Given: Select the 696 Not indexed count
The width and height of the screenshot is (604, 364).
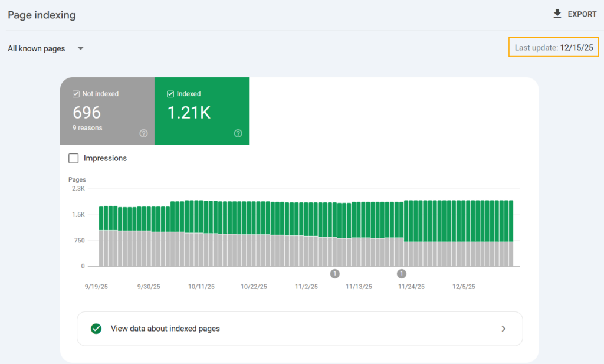Looking at the screenshot, I should (x=87, y=113).
